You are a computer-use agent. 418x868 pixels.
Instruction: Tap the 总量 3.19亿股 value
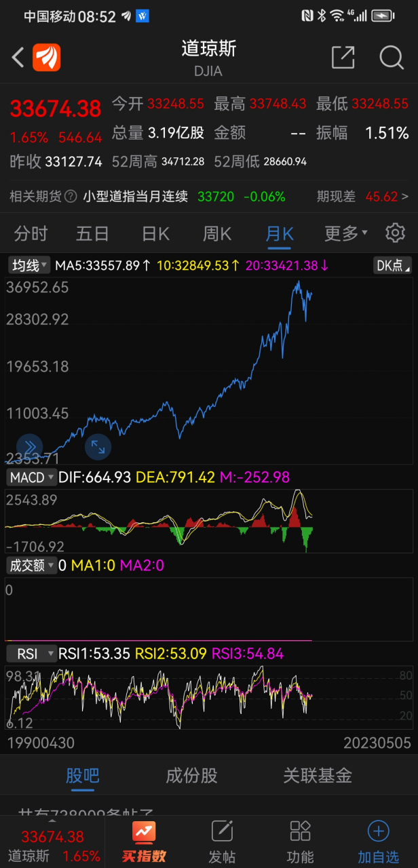(176, 133)
